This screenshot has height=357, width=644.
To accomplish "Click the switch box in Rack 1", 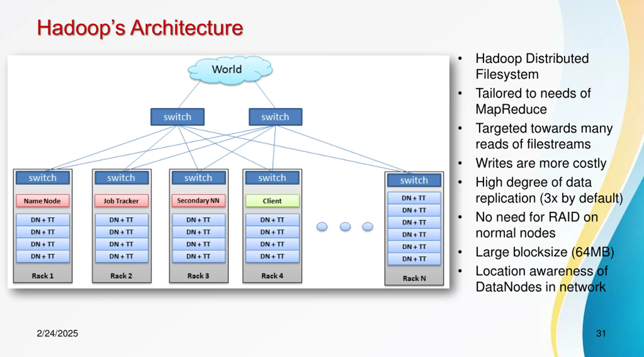I will tap(43, 178).
